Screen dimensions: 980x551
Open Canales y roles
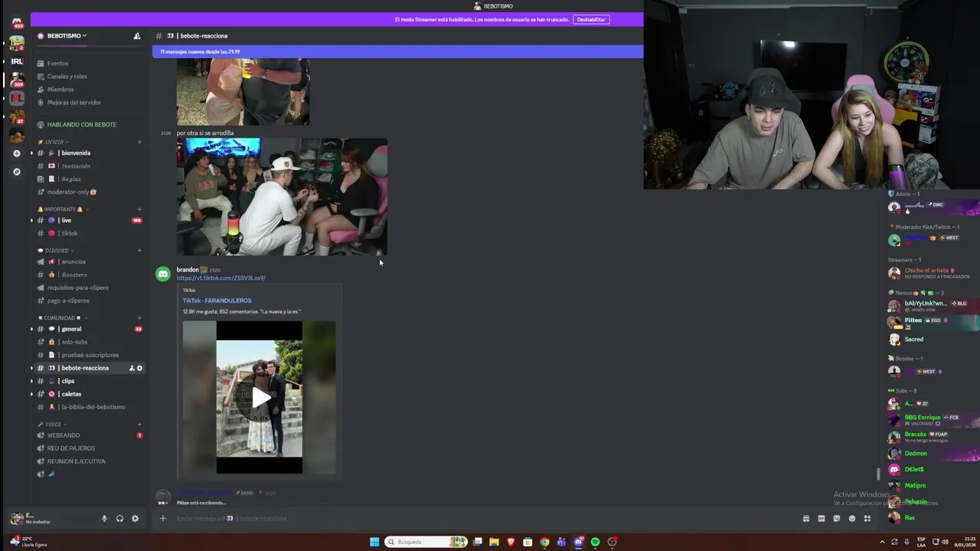pyautogui.click(x=67, y=77)
